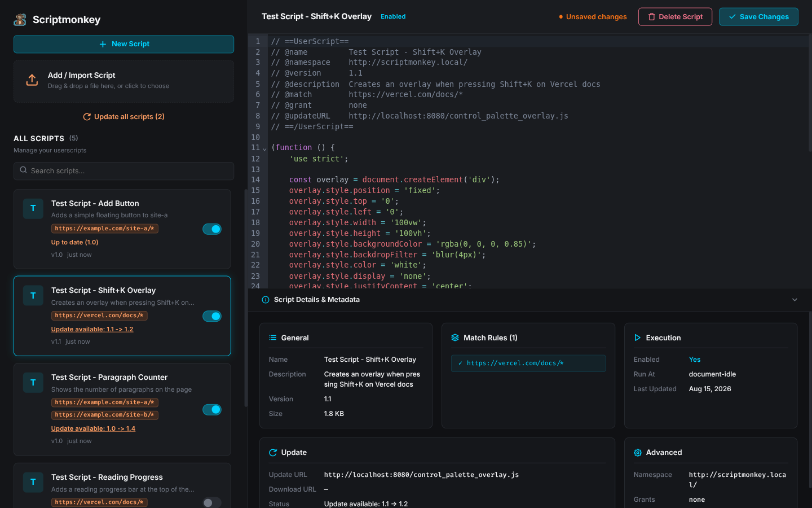Click the https://vercel.com/docs/* match rule
812x508 pixels.
point(528,364)
